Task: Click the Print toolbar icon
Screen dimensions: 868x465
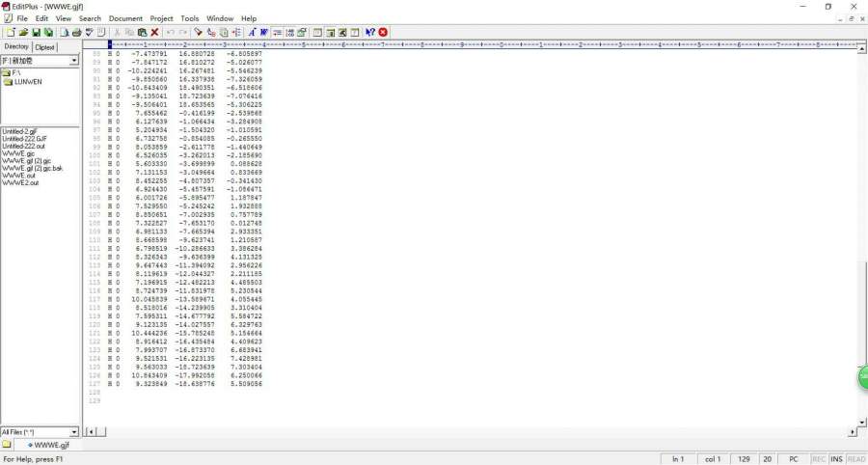Action: [76, 32]
